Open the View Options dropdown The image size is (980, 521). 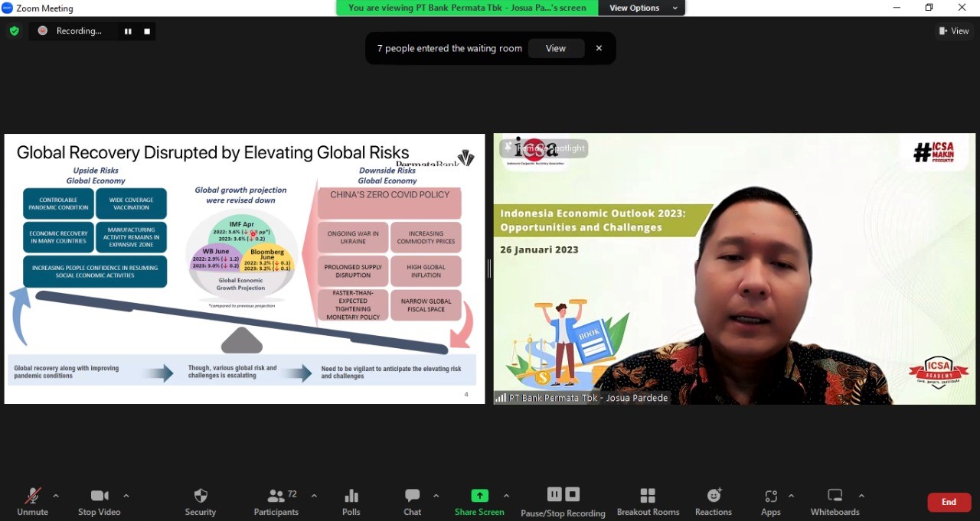coord(643,8)
